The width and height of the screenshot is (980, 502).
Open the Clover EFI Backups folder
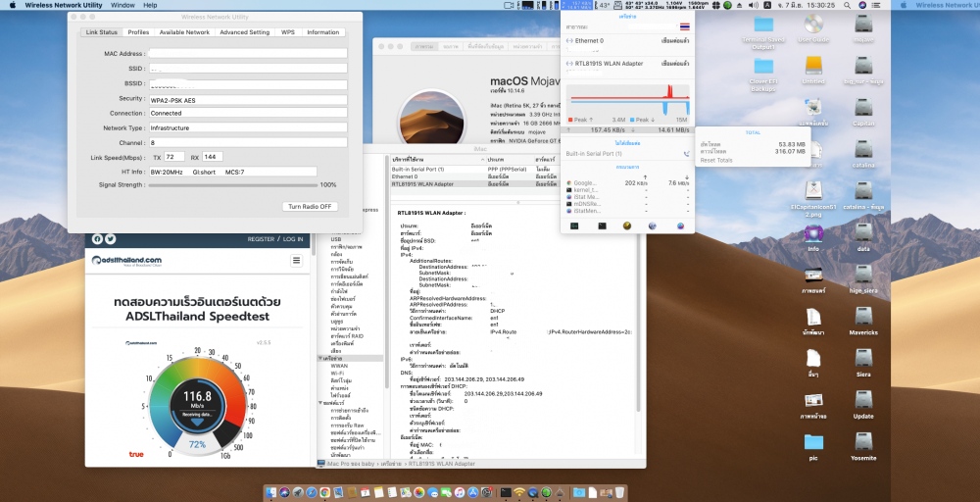click(x=763, y=67)
